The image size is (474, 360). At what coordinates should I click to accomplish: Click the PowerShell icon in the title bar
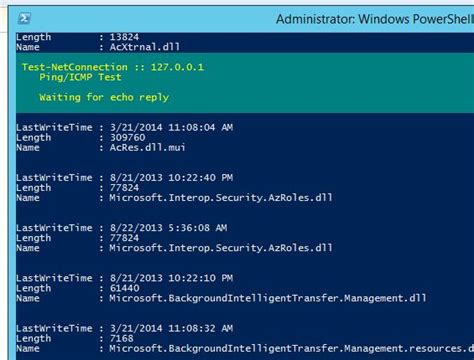coord(24,18)
